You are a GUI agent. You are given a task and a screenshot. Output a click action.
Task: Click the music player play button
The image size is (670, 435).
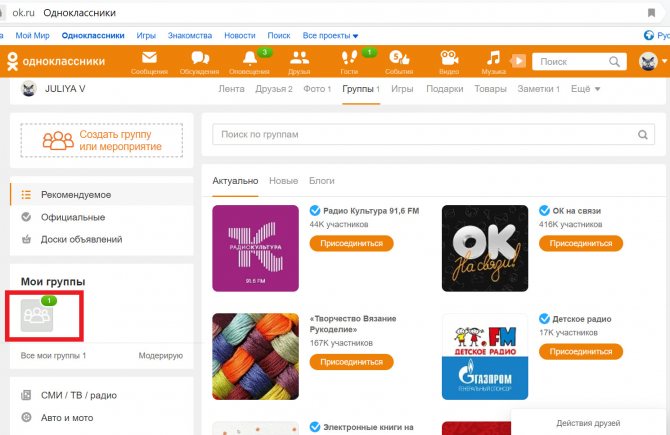pos(518,61)
